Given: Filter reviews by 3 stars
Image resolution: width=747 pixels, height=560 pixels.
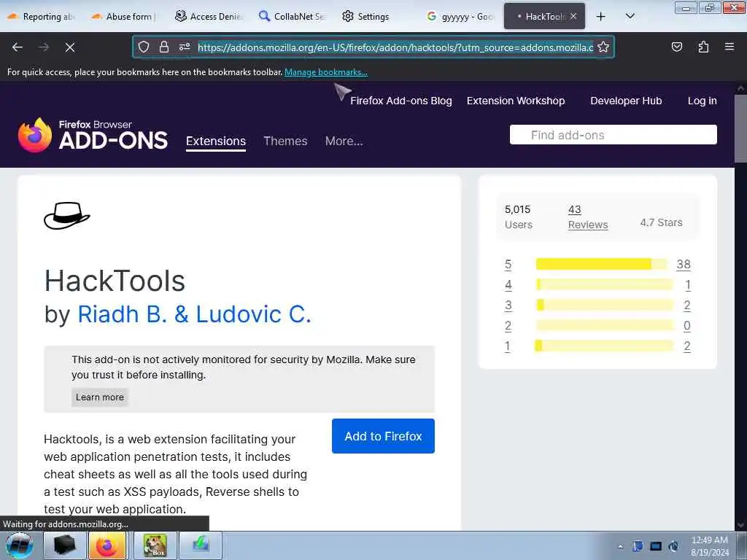Looking at the screenshot, I should pyautogui.click(x=508, y=306).
